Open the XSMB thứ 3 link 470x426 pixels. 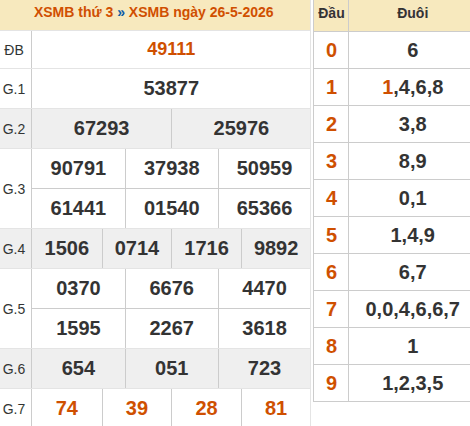click(x=73, y=13)
